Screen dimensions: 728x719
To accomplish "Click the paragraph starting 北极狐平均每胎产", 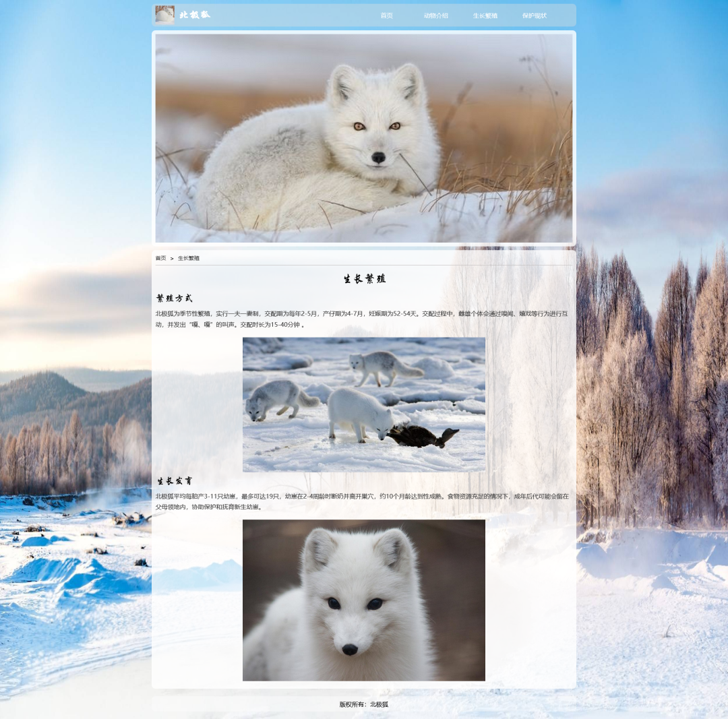I will tap(361, 501).
